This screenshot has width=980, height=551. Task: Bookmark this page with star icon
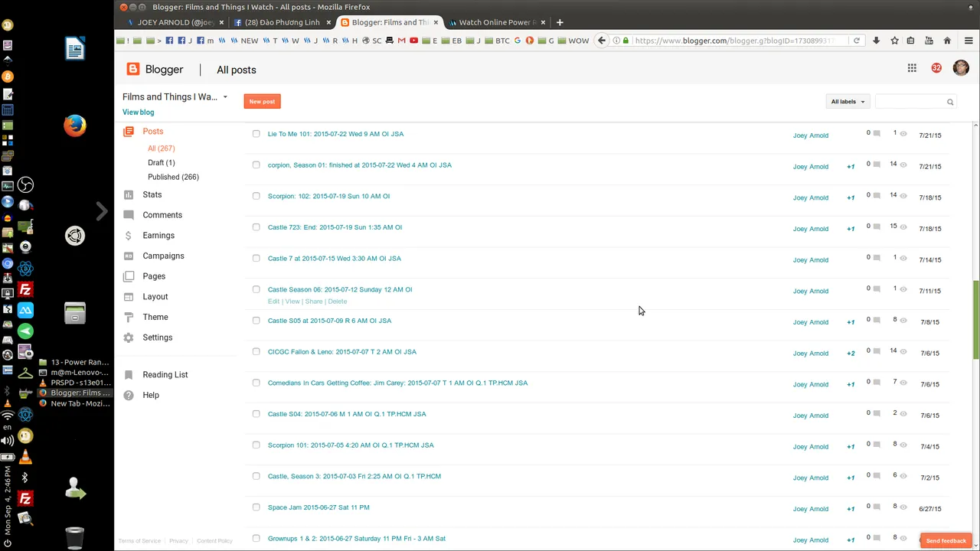pyautogui.click(x=894, y=41)
